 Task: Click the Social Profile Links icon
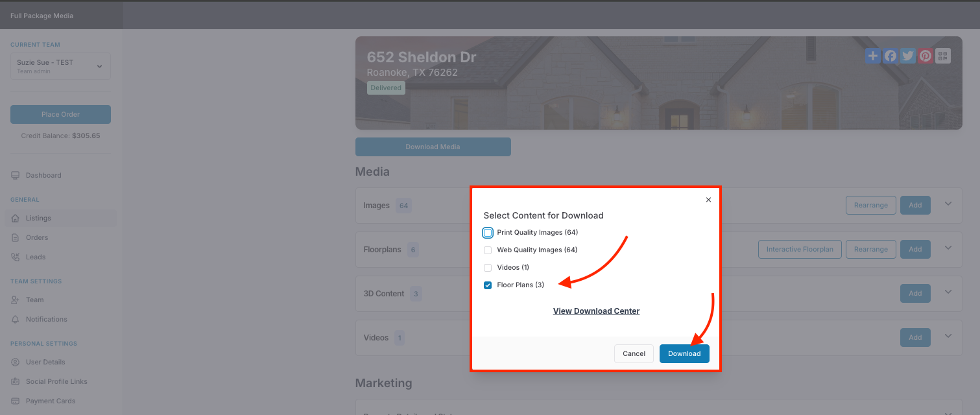[16, 381]
